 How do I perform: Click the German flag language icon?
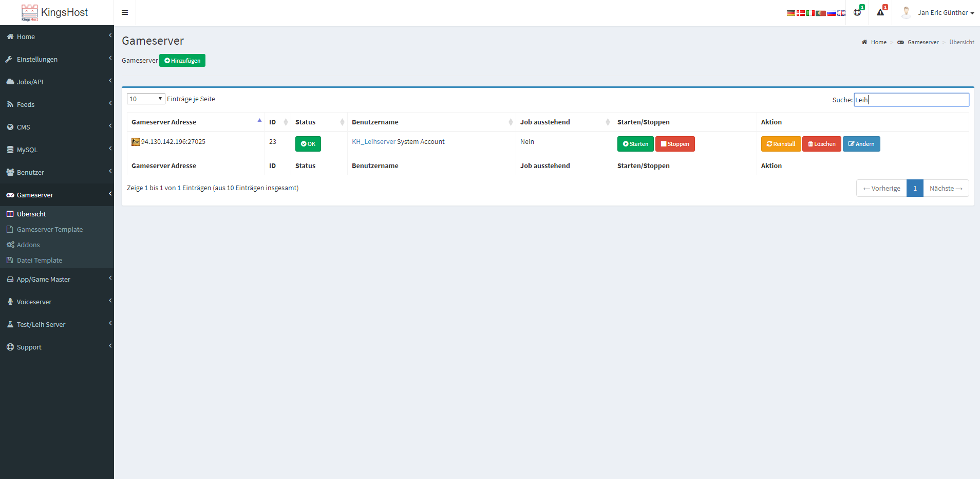790,13
